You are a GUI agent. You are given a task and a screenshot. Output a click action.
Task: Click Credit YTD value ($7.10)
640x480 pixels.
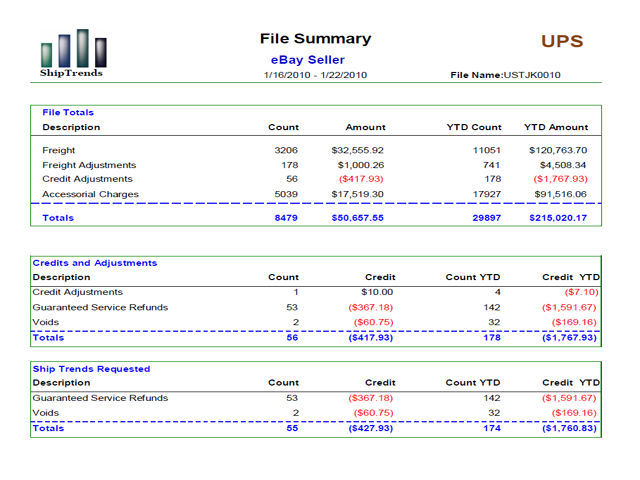(581, 292)
